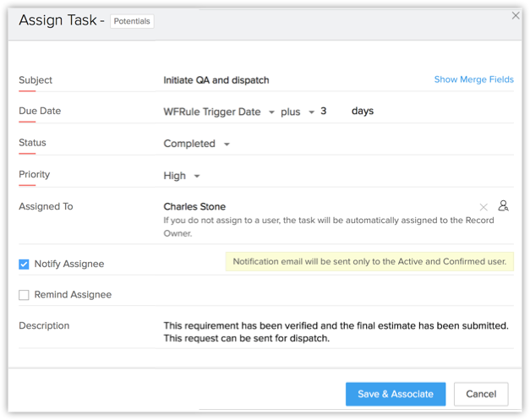
Task: Uncheck the Notify Assignee checkbox
Action: pyautogui.click(x=24, y=265)
